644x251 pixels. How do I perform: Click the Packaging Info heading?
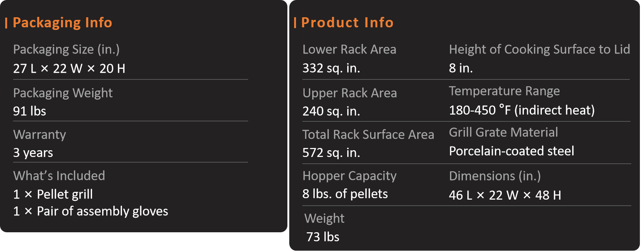coord(62,23)
